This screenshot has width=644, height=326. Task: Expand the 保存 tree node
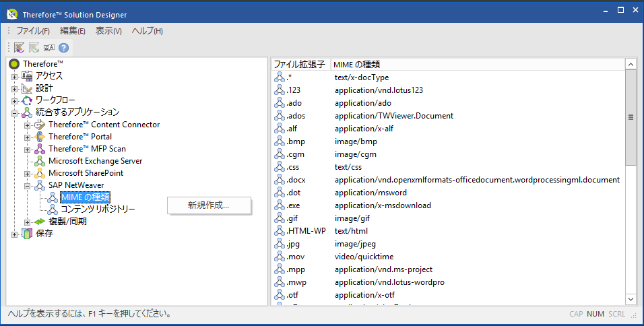tap(14, 234)
